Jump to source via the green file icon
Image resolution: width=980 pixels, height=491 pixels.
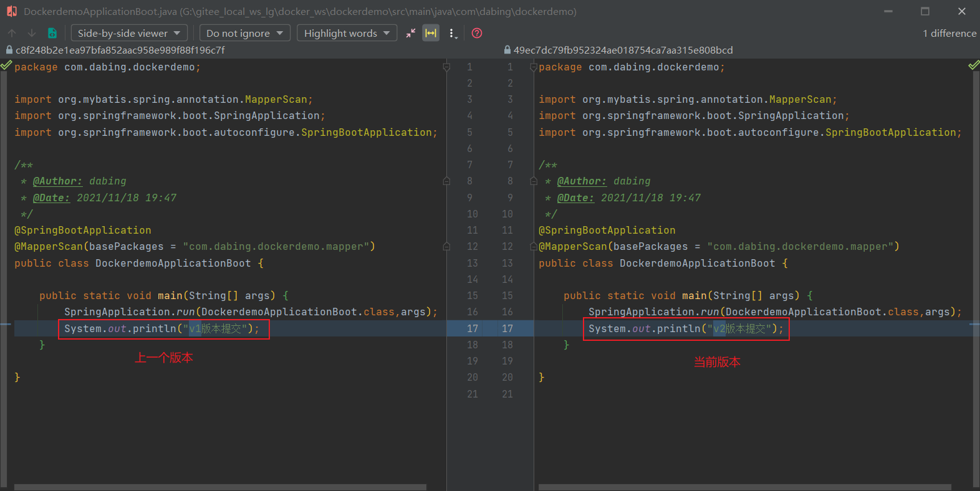click(x=52, y=33)
